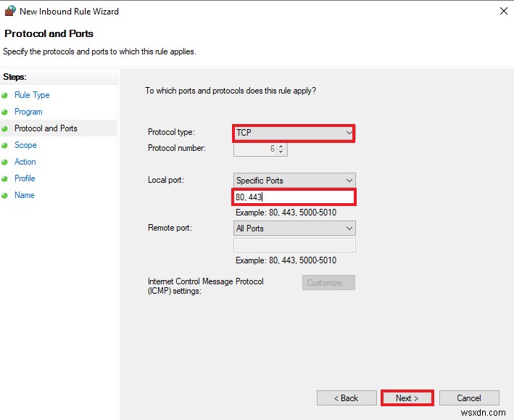The image size is (514, 420).
Task: Click the Protocol number field showing 6
Action: (x=256, y=149)
